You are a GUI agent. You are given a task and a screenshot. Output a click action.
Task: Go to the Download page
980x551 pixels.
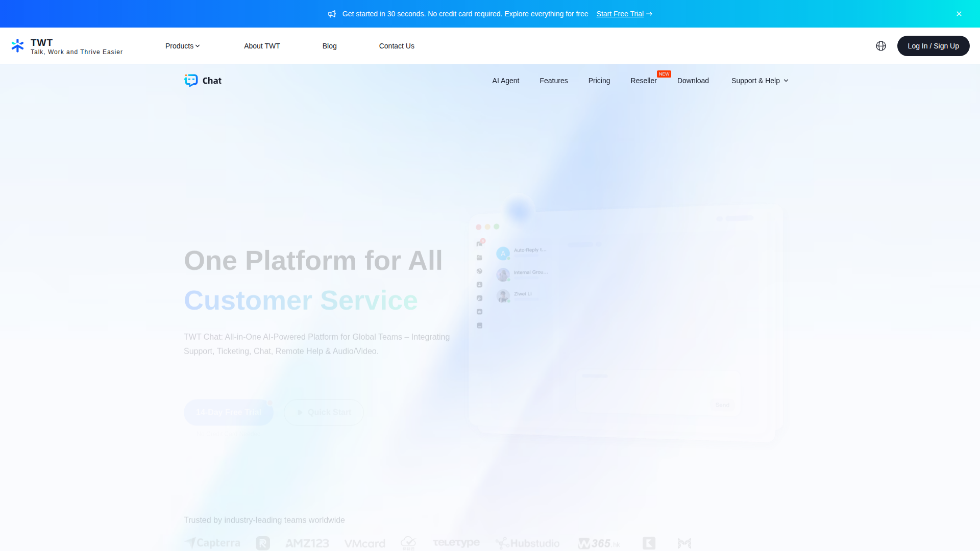pyautogui.click(x=693, y=81)
